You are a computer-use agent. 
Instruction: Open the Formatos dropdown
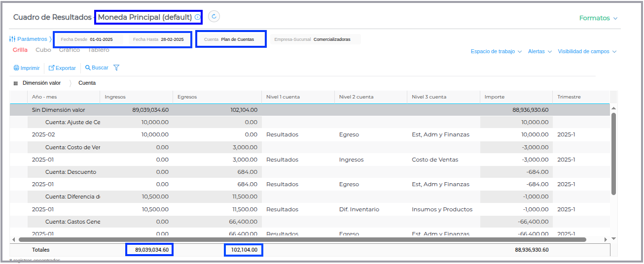598,18
